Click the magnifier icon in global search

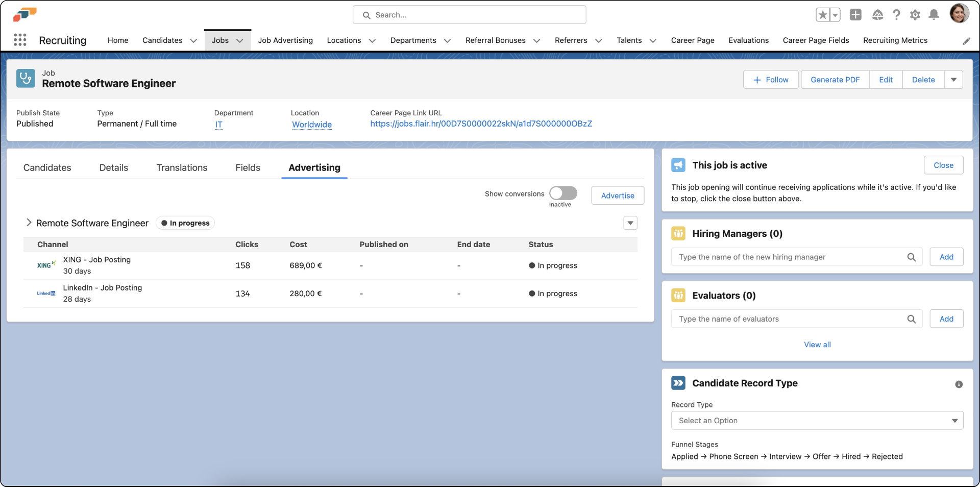pos(366,15)
